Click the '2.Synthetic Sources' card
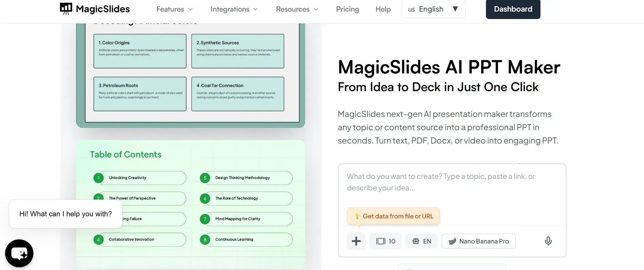Image resolution: width=644 pixels, height=270 pixels. (238, 51)
